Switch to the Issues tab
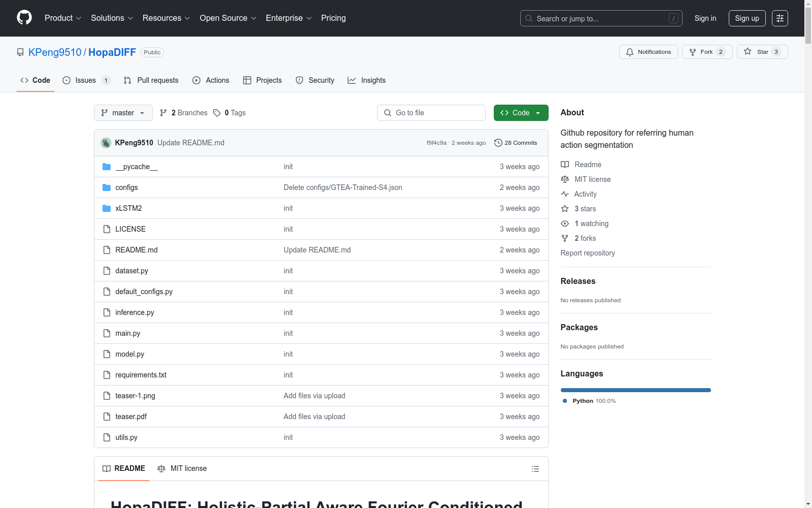The image size is (812, 508). tap(86, 80)
